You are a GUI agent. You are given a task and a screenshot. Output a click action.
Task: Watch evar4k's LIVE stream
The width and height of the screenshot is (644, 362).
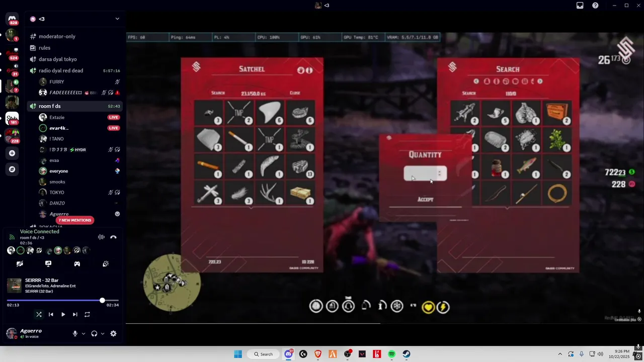114,128
